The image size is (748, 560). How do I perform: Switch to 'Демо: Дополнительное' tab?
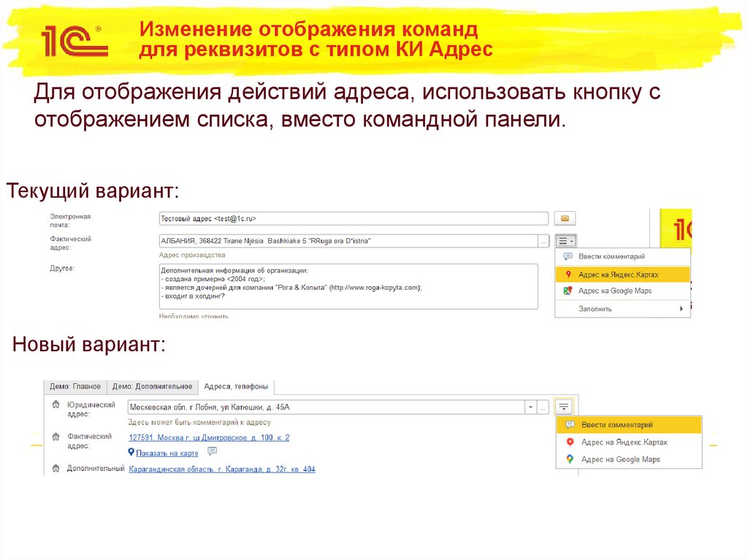[152, 386]
